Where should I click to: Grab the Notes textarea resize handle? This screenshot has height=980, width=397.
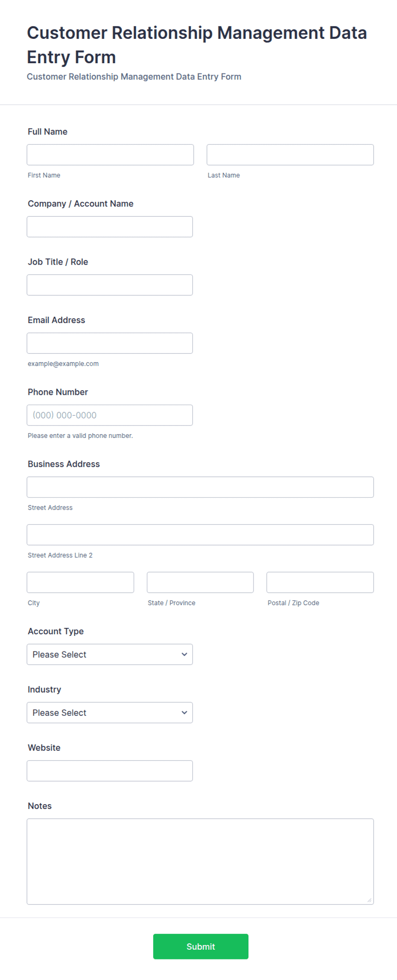pos(369,900)
